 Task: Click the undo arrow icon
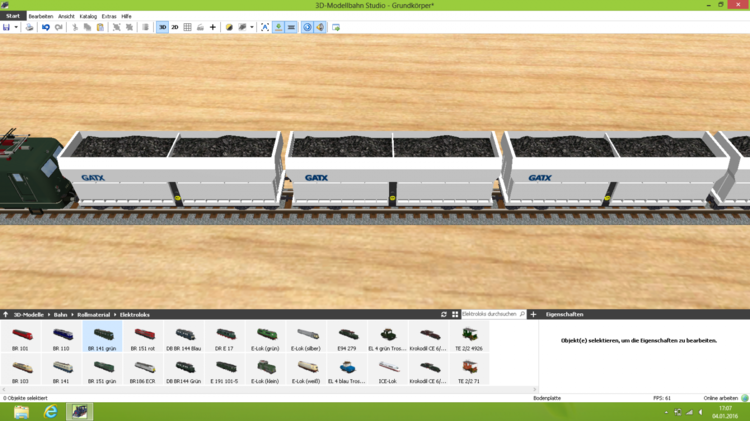coord(46,27)
